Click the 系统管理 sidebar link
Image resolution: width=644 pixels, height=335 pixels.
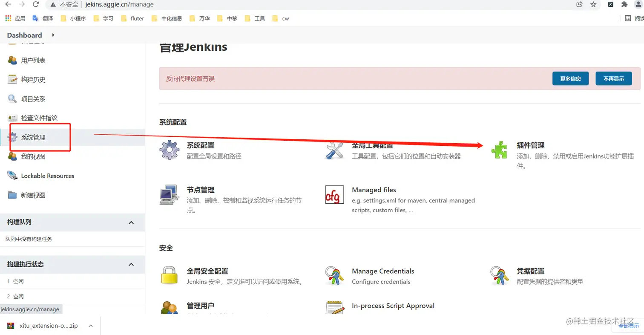coord(33,137)
